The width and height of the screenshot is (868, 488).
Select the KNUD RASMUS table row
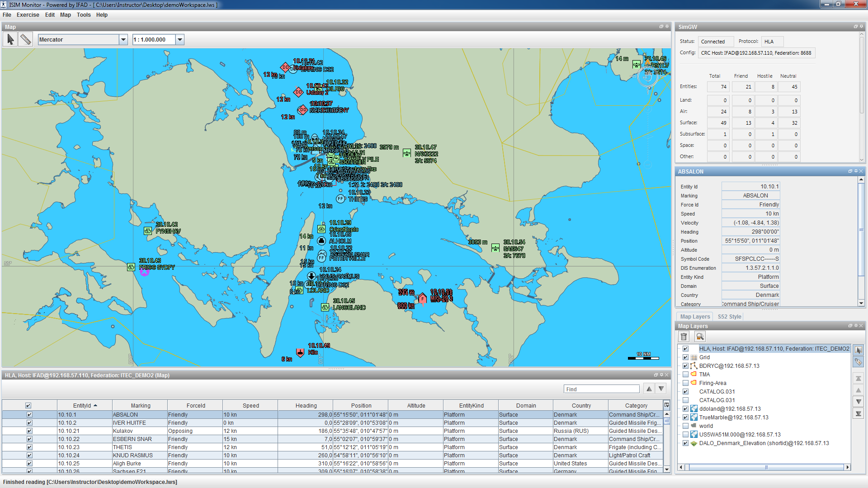[333, 455]
